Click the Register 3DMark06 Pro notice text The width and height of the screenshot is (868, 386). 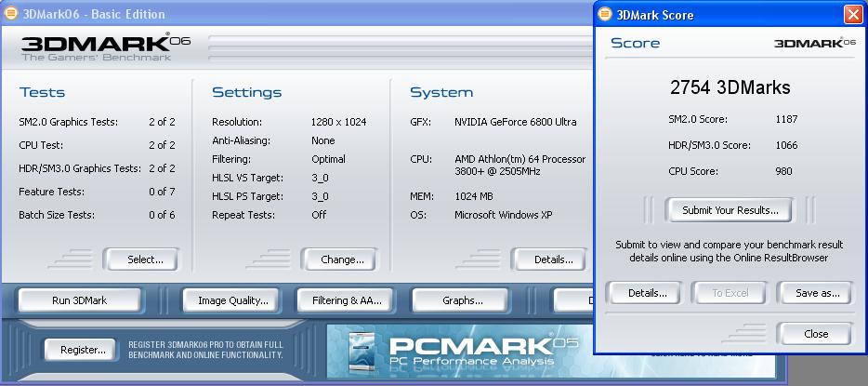[x=206, y=350]
